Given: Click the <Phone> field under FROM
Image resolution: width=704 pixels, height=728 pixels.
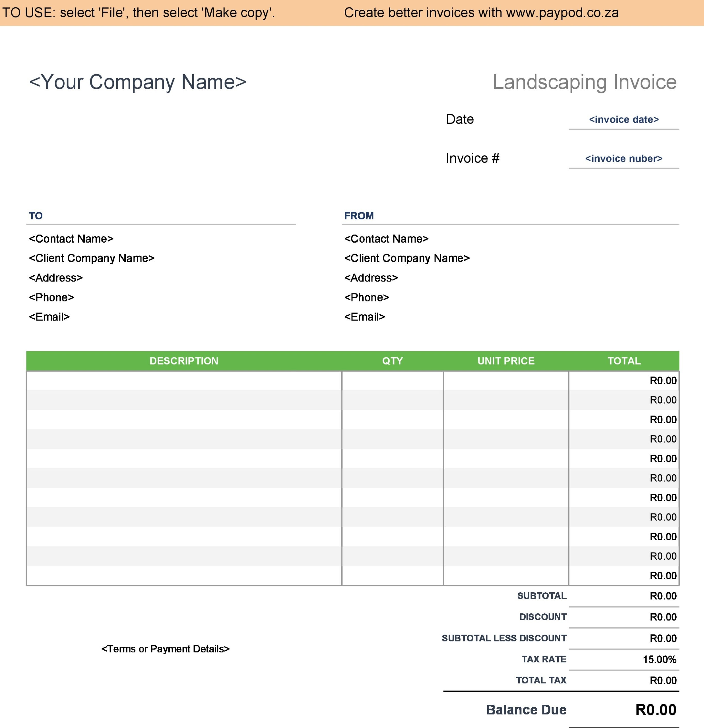Looking at the screenshot, I should click(x=367, y=297).
